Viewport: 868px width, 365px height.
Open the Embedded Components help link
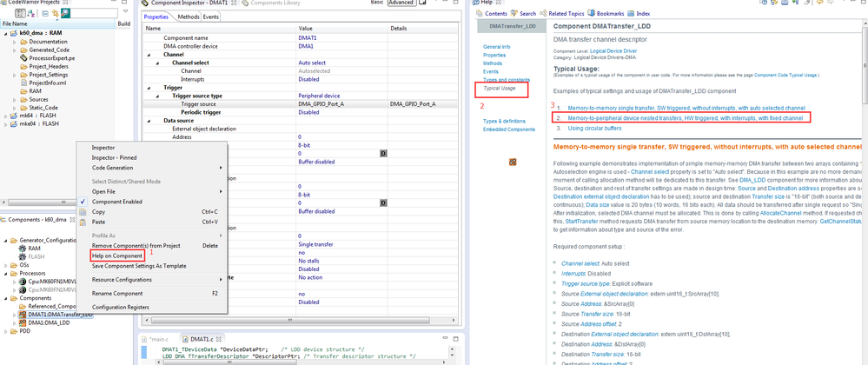pos(509,129)
